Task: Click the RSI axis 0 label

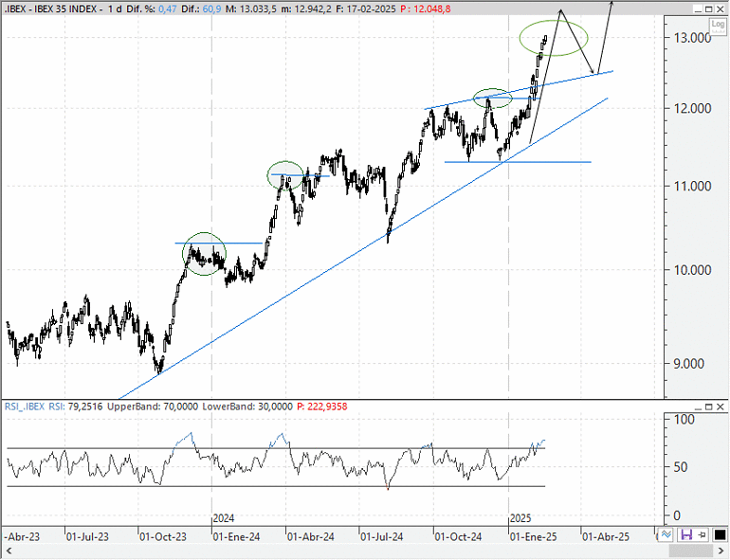Action: point(677,515)
